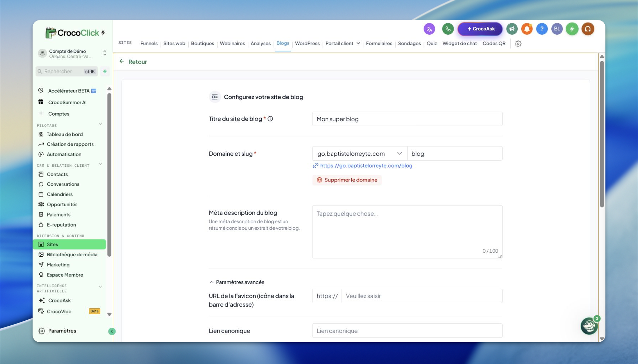Screen dimensions: 638x364
Task: Click the Retour link
Action: click(x=138, y=62)
